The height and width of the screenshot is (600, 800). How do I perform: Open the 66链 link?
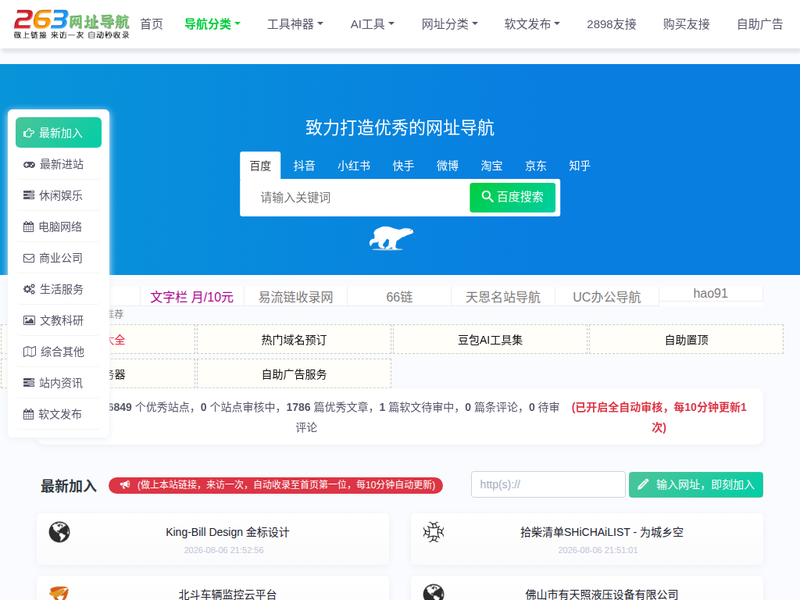click(x=399, y=297)
